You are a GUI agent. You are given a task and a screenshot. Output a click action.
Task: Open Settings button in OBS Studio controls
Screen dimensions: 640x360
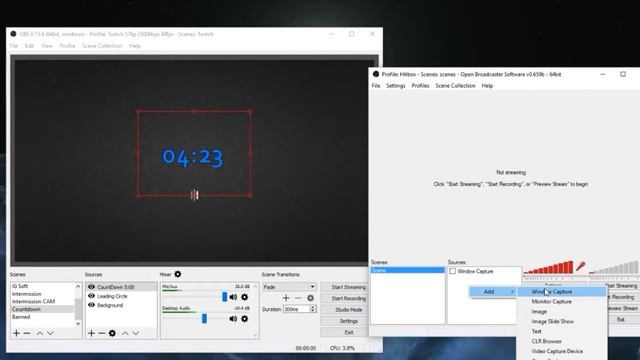pos(344,321)
